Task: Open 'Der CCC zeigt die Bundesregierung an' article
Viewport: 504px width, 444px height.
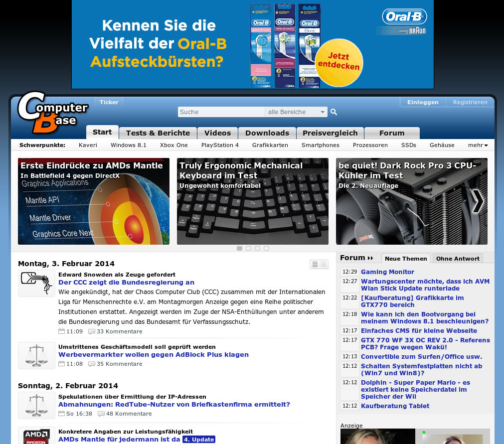Action: click(126, 282)
